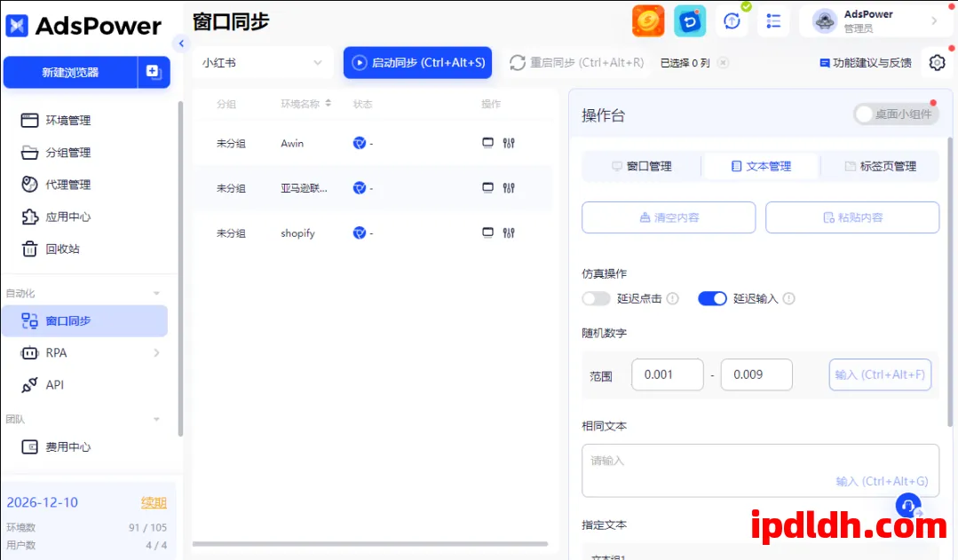This screenshot has height=560, width=958.
Task: Click the update upload icon with green check
Action: pyautogui.click(x=732, y=21)
